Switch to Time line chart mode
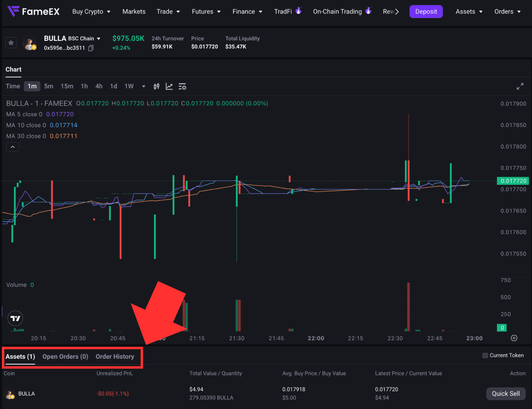This screenshot has height=409, width=532. pos(13,86)
